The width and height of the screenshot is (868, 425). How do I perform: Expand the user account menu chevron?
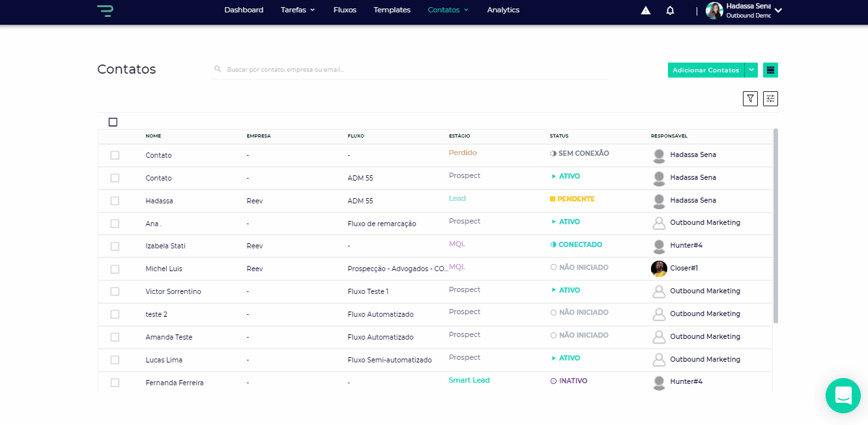(778, 10)
